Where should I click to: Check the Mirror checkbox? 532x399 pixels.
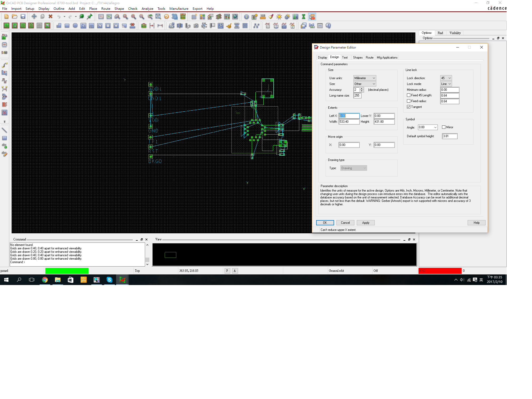coord(444,127)
